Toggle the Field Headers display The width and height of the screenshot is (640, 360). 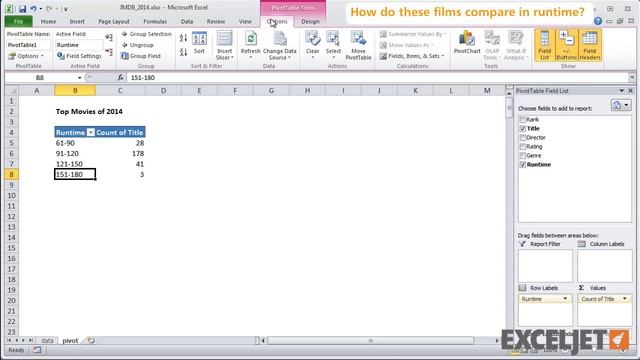(590, 45)
